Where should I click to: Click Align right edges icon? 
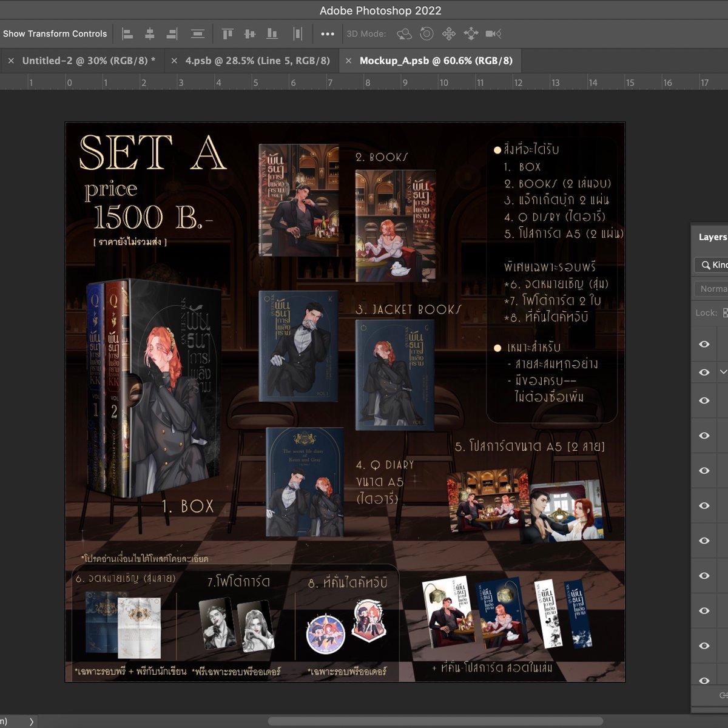tap(172, 34)
